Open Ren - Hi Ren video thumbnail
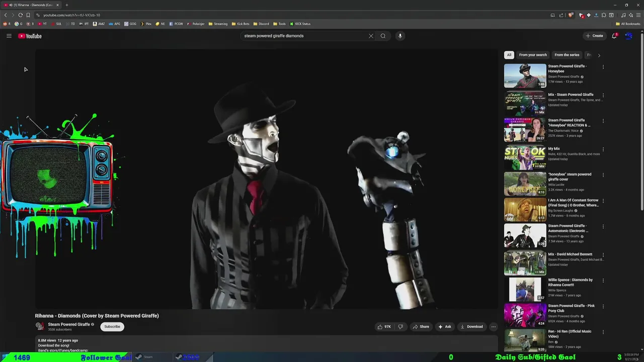The width and height of the screenshot is (644, 362). click(x=525, y=340)
